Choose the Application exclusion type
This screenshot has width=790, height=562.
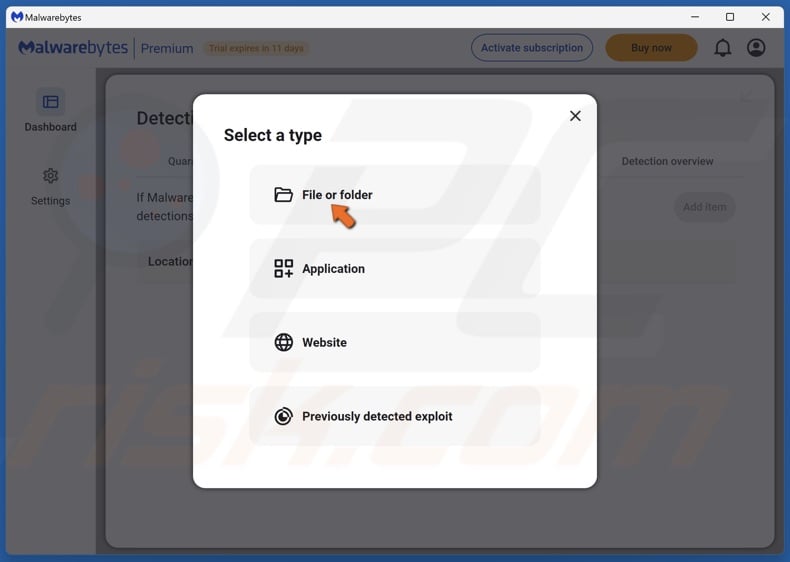point(395,269)
